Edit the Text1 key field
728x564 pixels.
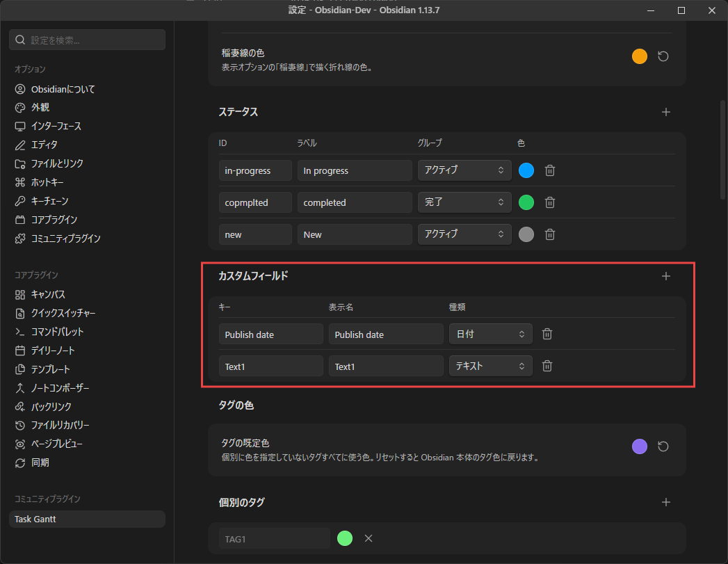(x=270, y=366)
